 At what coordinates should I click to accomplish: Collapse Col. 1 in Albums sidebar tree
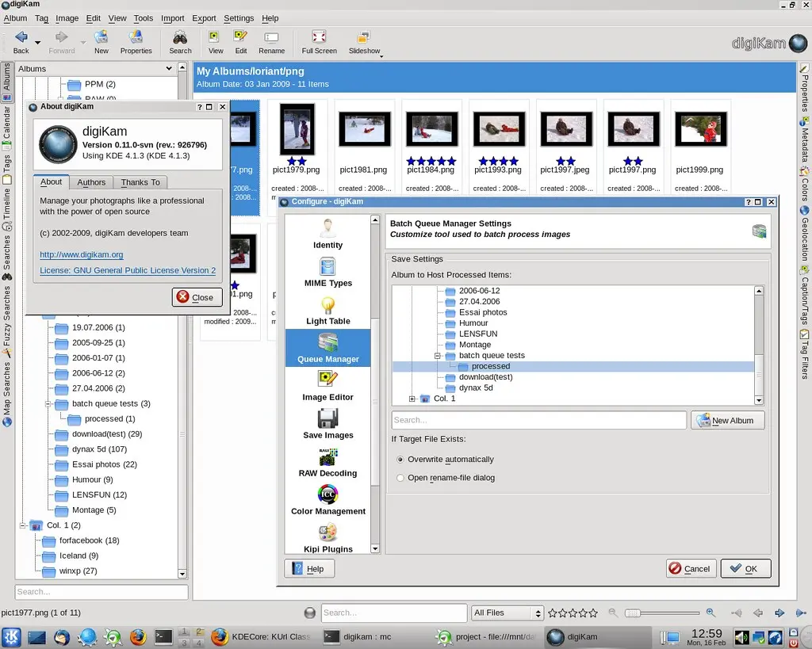pos(22,525)
